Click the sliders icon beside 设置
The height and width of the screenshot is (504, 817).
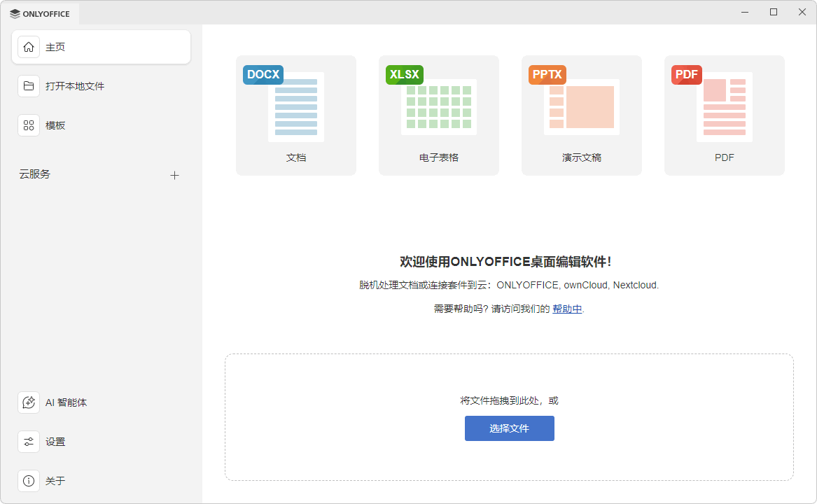coord(29,442)
